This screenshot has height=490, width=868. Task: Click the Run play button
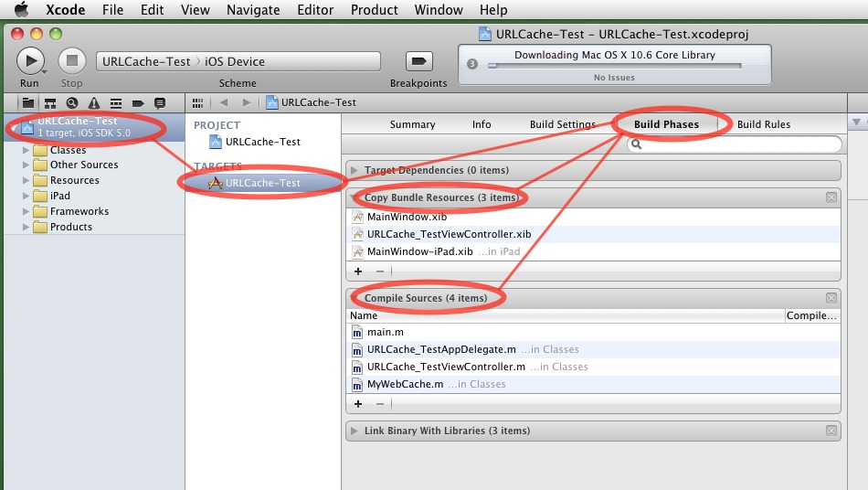[30, 60]
